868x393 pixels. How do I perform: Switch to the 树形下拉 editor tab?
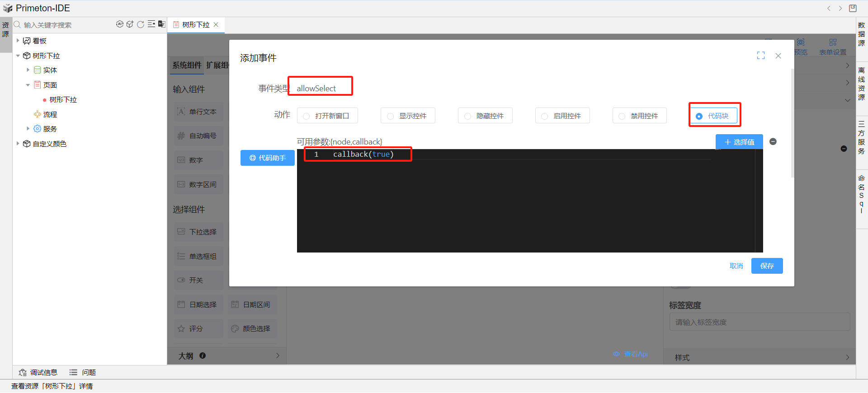195,25
